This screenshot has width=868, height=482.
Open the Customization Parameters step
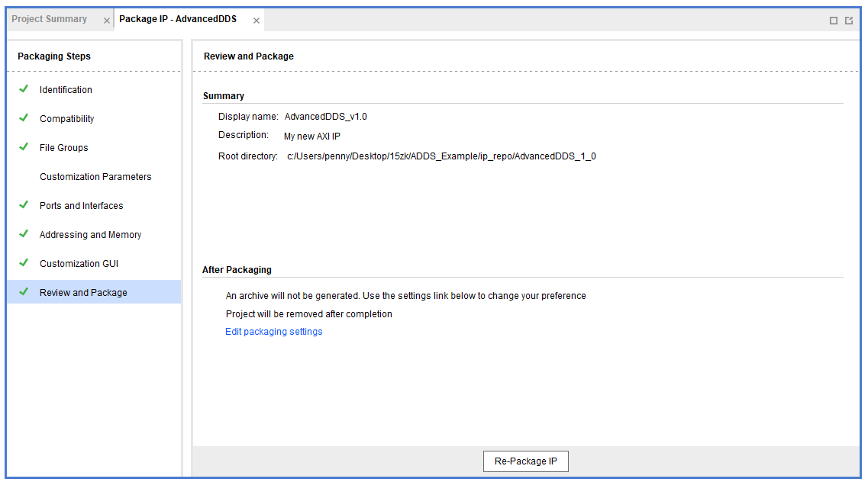click(95, 177)
